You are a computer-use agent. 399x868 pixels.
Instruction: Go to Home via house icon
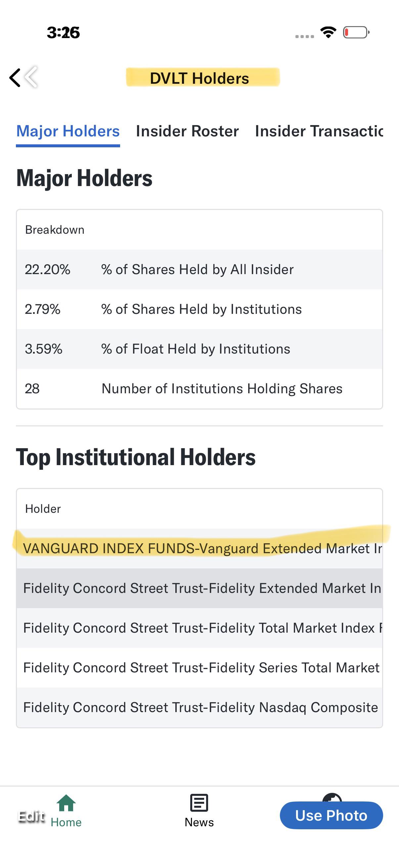tap(66, 803)
